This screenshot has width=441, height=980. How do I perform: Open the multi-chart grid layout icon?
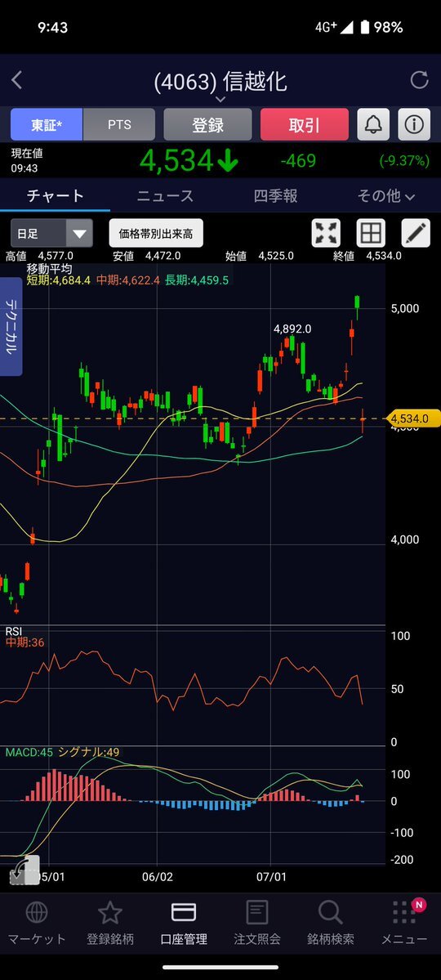tap(371, 233)
